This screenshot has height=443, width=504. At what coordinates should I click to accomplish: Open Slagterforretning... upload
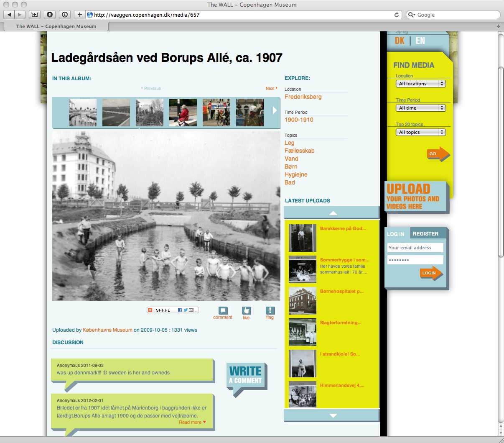(341, 323)
